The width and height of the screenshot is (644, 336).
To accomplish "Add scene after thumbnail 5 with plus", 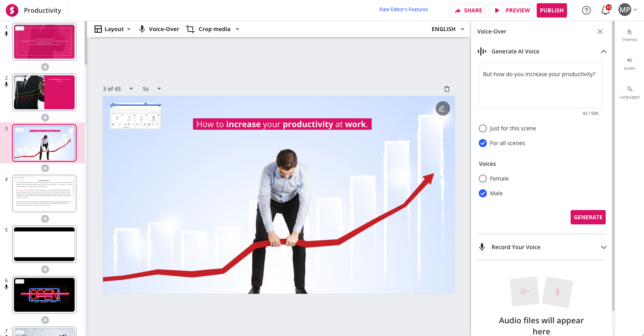I will click(x=45, y=269).
